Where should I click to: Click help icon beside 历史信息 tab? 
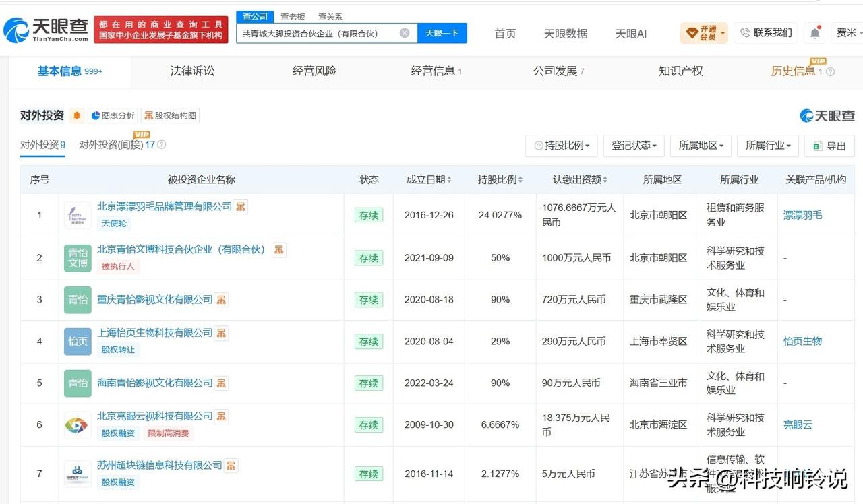click(830, 72)
